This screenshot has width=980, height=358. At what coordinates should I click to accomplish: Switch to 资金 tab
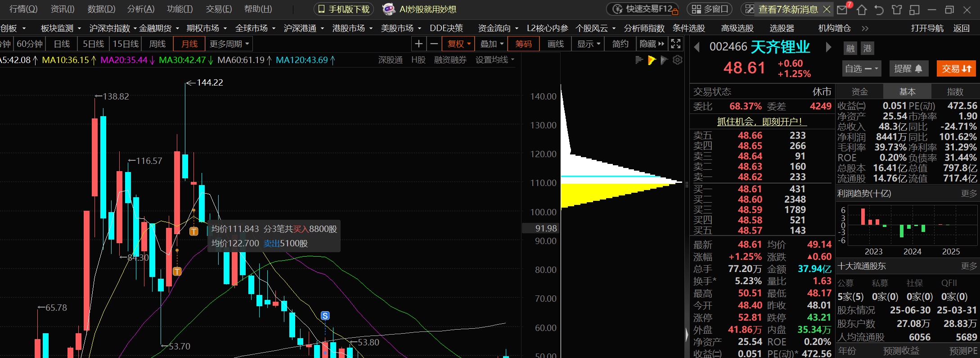[x=859, y=92]
